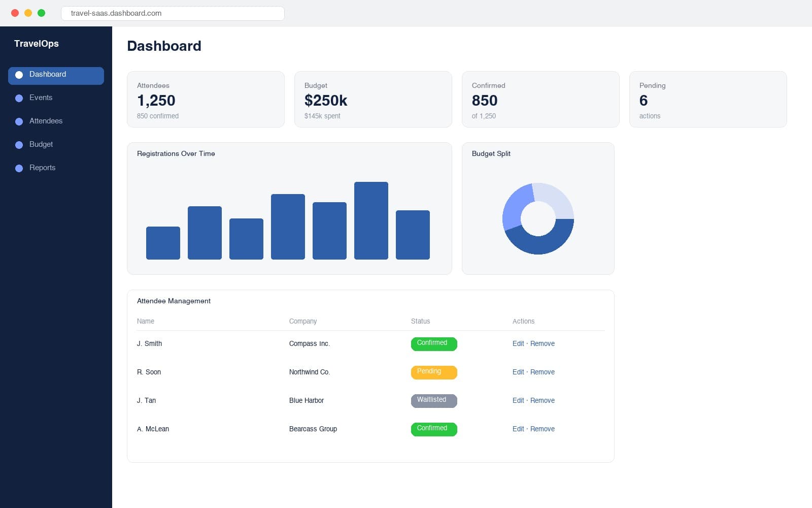Click the tallest registrations bar

371,220
